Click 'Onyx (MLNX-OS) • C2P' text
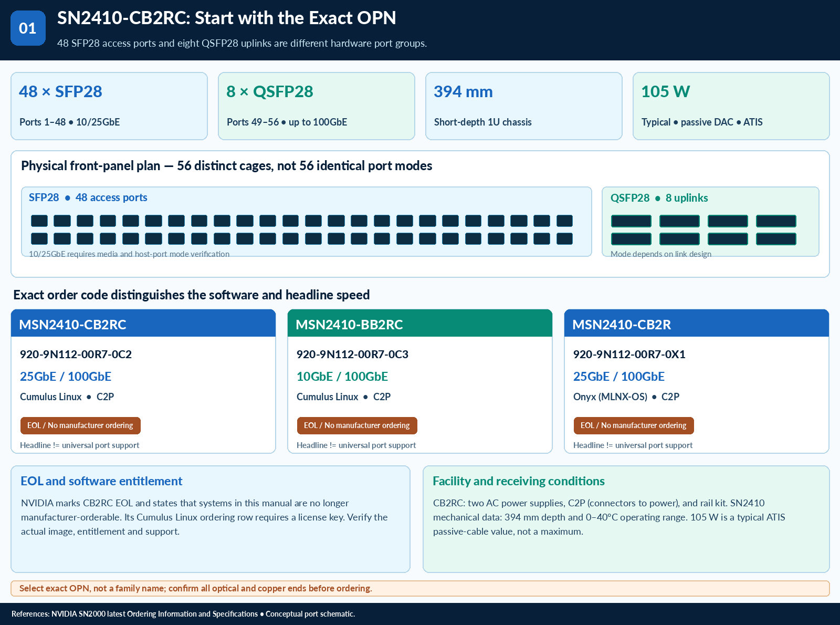Image resolution: width=840 pixels, height=625 pixels. click(626, 397)
